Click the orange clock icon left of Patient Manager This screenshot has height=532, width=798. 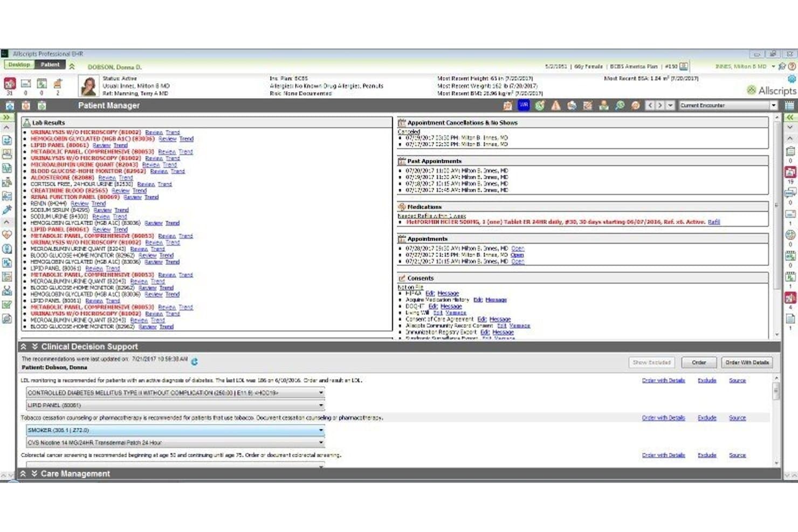(x=26, y=106)
